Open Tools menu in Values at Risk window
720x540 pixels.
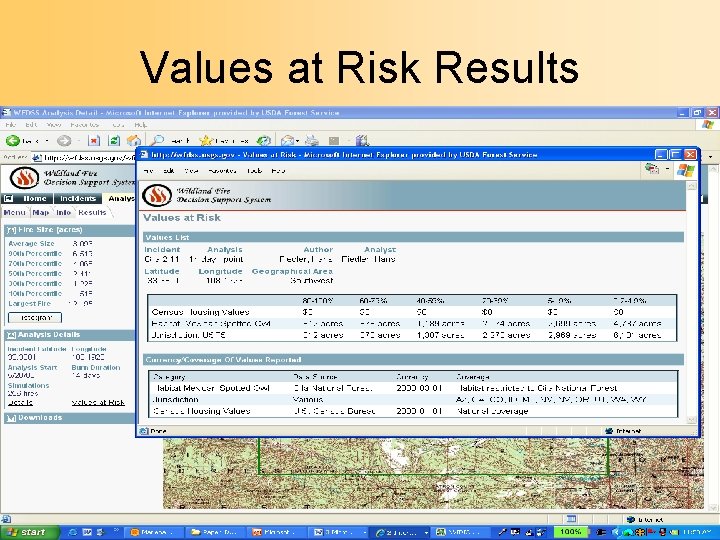254,171
